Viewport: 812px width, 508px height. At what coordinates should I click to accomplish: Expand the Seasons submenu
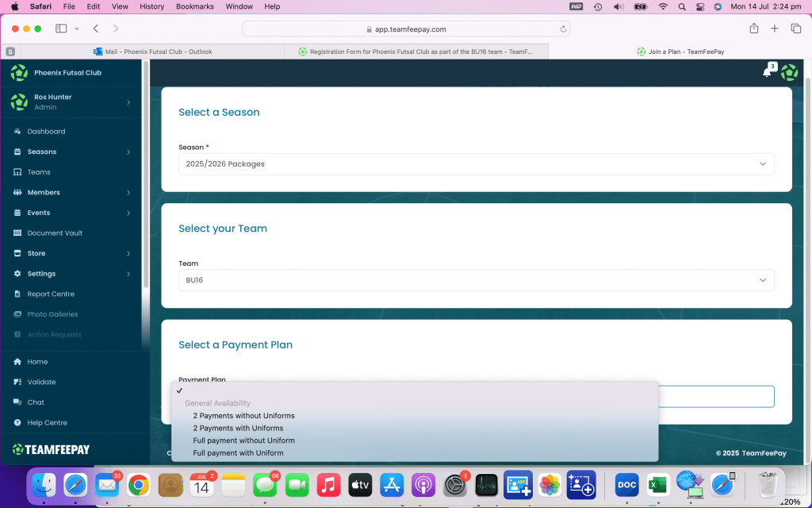(128, 152)
